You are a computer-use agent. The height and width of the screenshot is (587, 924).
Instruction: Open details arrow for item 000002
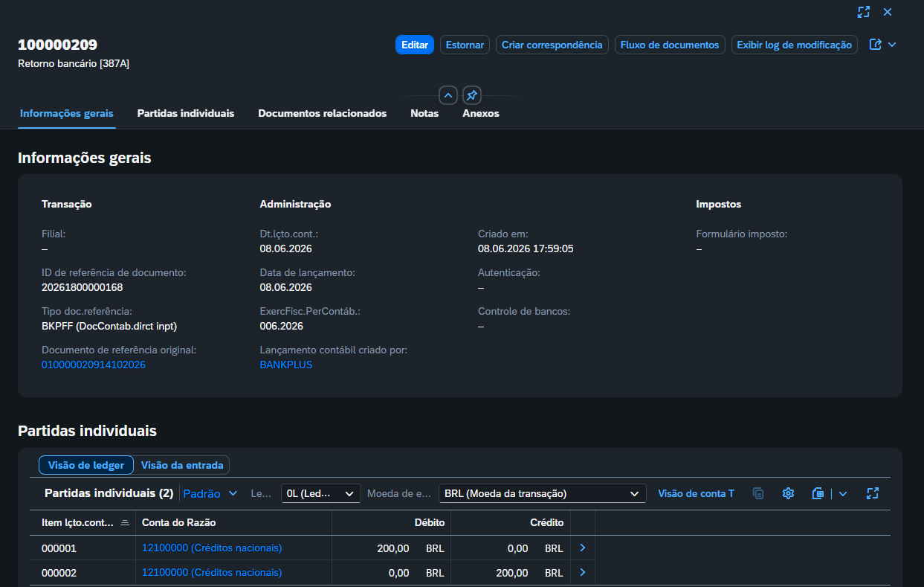point(582,572)
